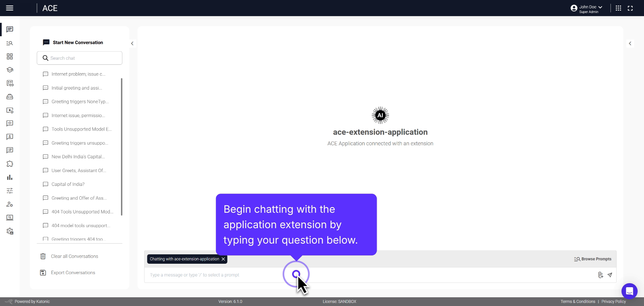
Task: Collapse the conversation list panel
Action: tap(132, 43)
